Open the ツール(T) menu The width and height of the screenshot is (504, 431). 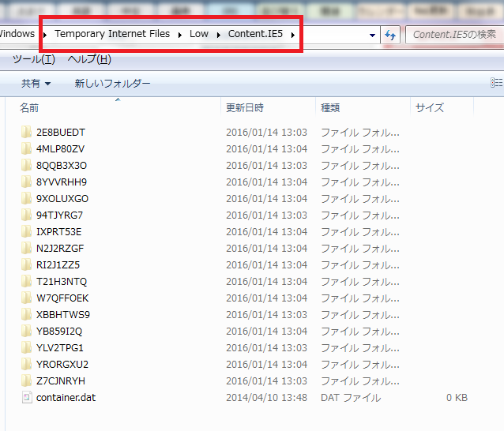(x=34, y=59)
